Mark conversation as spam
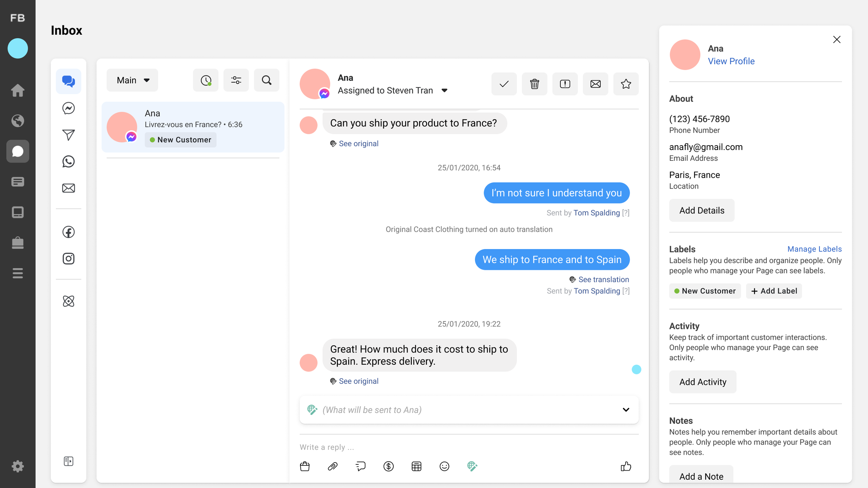868x488 pixels. pyautogui.click(x=565, y=84)
